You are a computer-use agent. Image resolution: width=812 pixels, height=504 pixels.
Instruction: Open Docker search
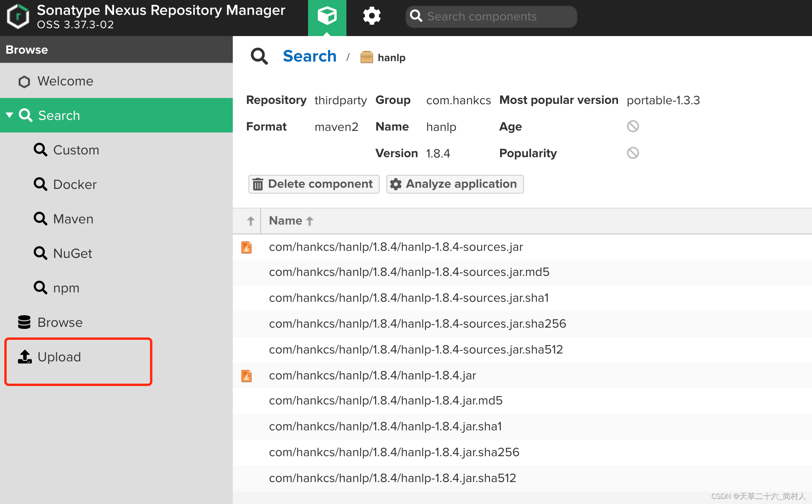click(x=116, y=184)
